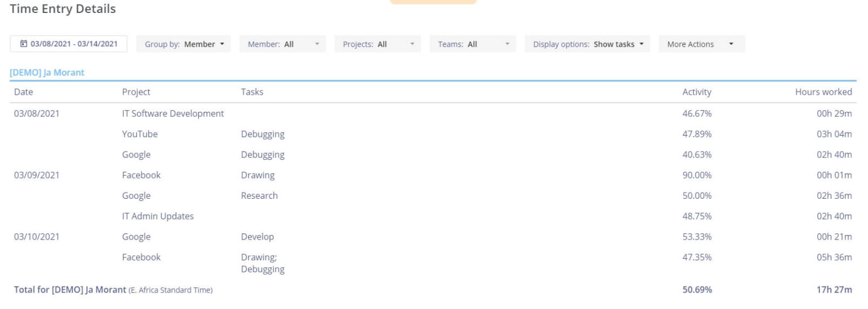Select the 03/10/2021 date cell
The image size is (868, 309).
(37, 237)
